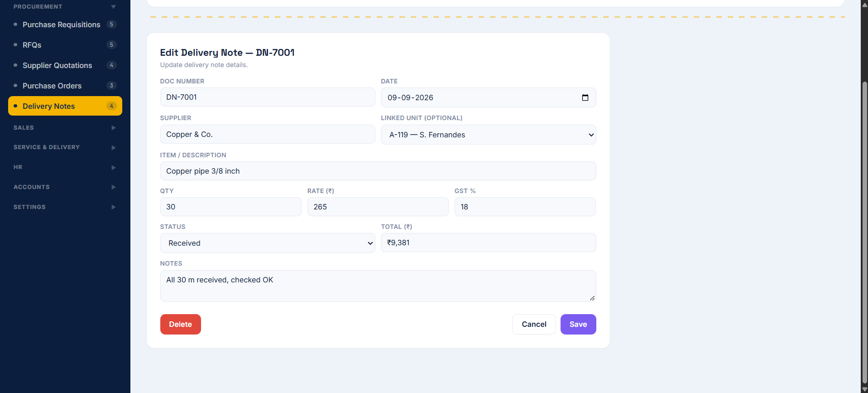Expand the Service & Delivery section

[x=65, y=147]
